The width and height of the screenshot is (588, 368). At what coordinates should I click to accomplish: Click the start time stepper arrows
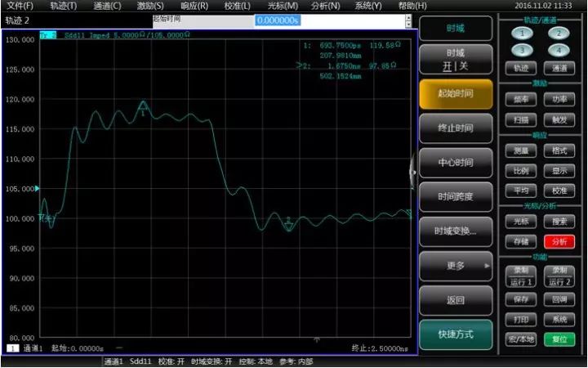tap(408, 20)
